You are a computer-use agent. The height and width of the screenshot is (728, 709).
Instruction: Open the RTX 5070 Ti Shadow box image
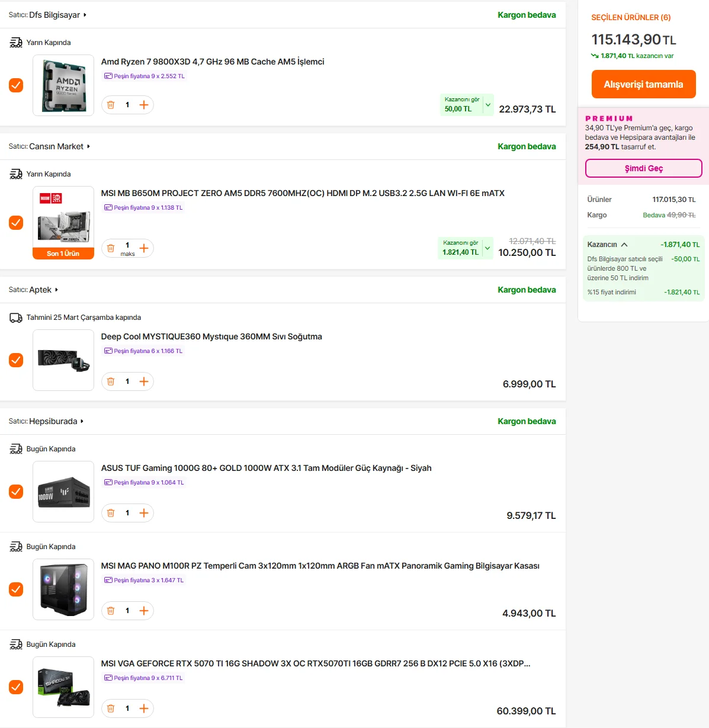coord(63,687)
